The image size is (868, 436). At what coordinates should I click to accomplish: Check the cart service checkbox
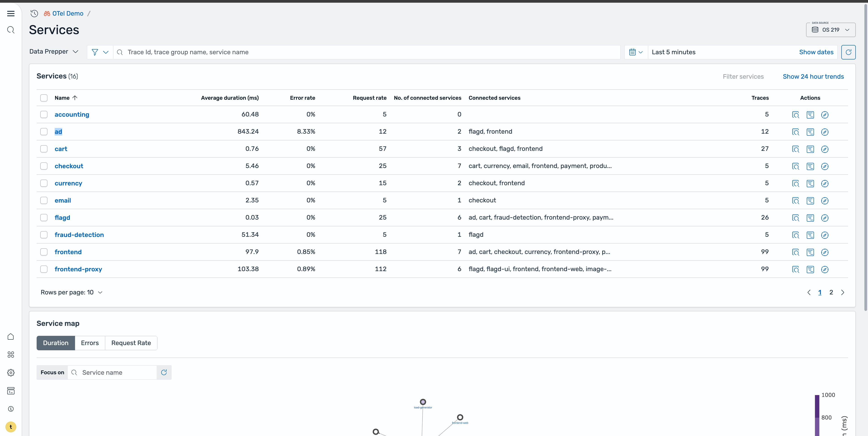44,149
